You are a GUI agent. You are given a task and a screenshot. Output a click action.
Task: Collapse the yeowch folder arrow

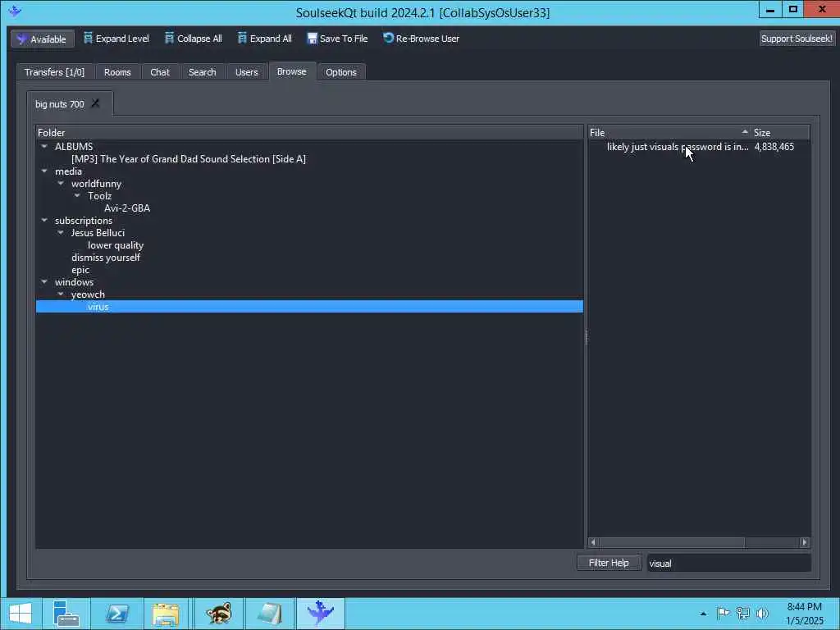click(x=61, y=294)
